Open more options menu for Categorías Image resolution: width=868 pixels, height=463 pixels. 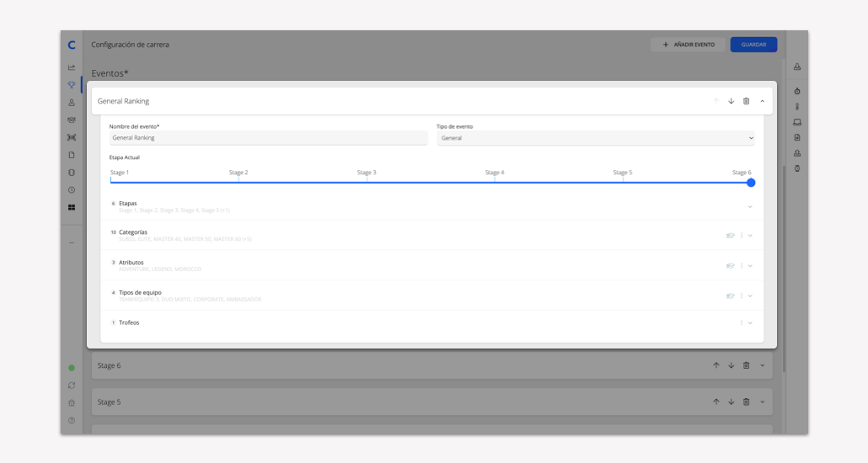point(742,236)
